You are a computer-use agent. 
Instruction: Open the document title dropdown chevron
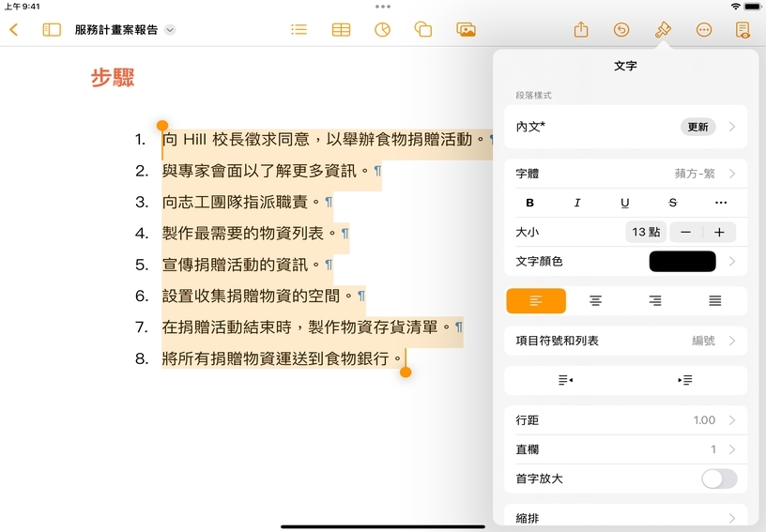click(x=170, y=30)
